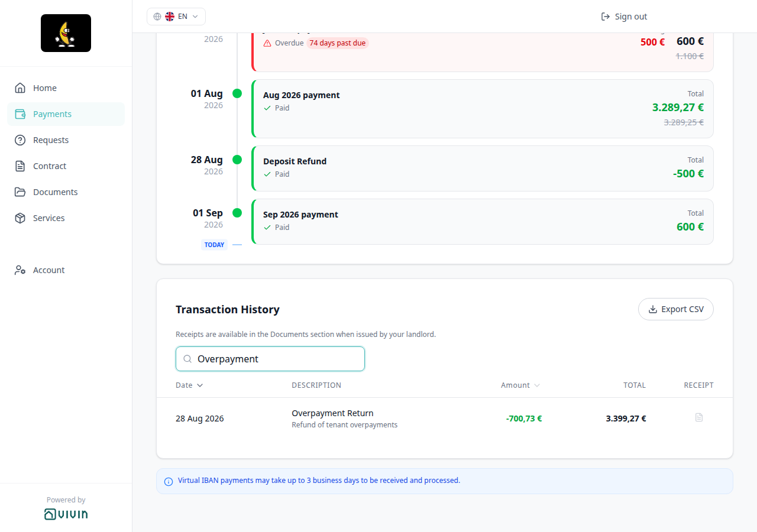
Task: Click the struck-through 3.289,25 € amount
Action: coord(684,122)
